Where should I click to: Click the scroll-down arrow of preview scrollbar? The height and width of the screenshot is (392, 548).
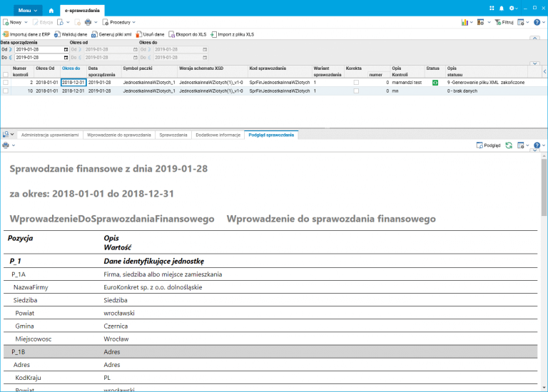point(544,388)
